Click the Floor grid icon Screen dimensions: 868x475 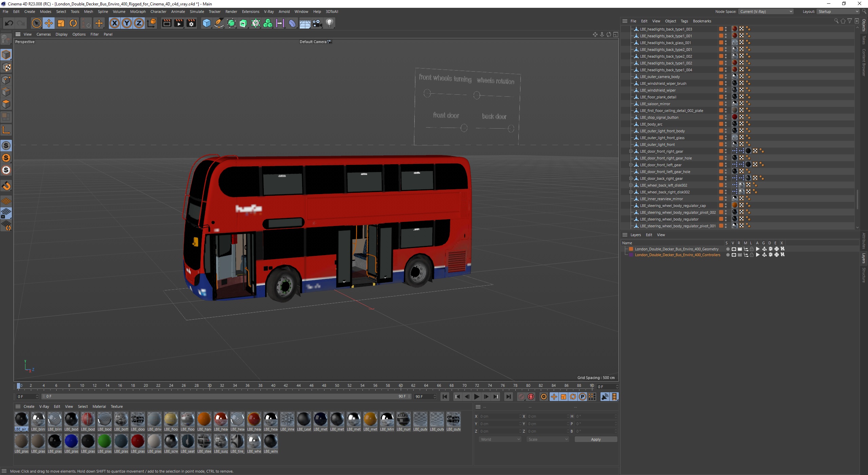[305, 23]
